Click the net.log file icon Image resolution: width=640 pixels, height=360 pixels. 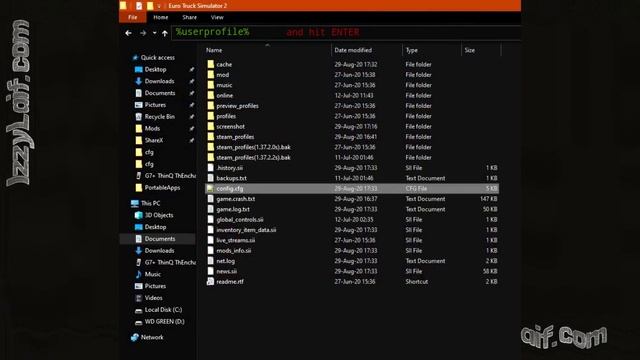[211, 261]
